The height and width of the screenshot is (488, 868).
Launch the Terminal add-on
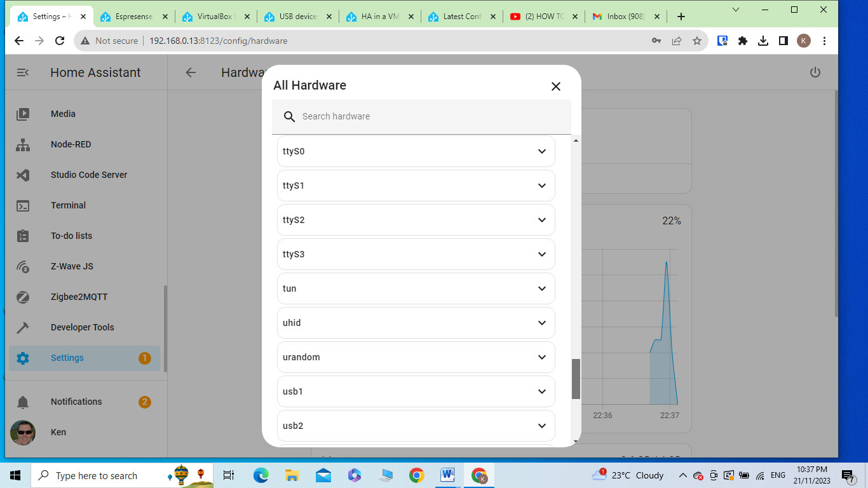[68, 205]
